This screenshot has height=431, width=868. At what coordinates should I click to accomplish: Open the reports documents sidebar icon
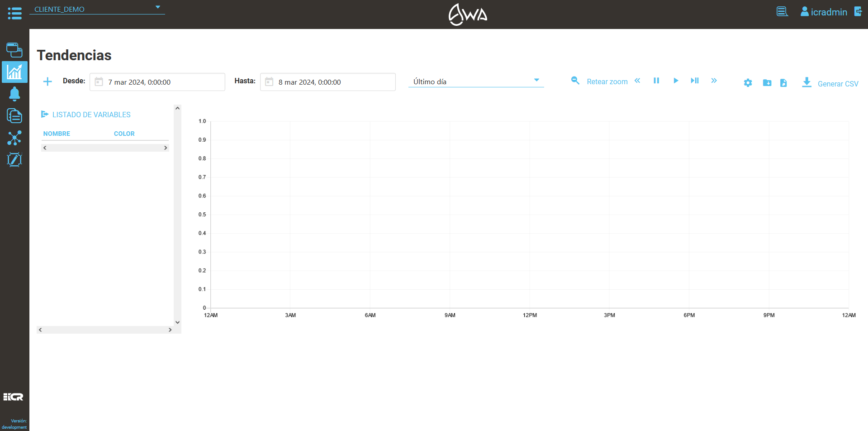[x=14, y=116]
